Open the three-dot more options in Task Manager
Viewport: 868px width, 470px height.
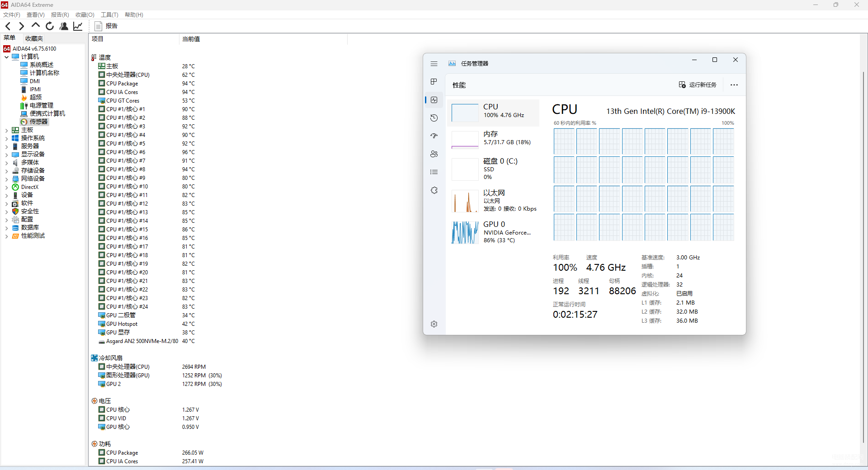[x=734, y=85]
